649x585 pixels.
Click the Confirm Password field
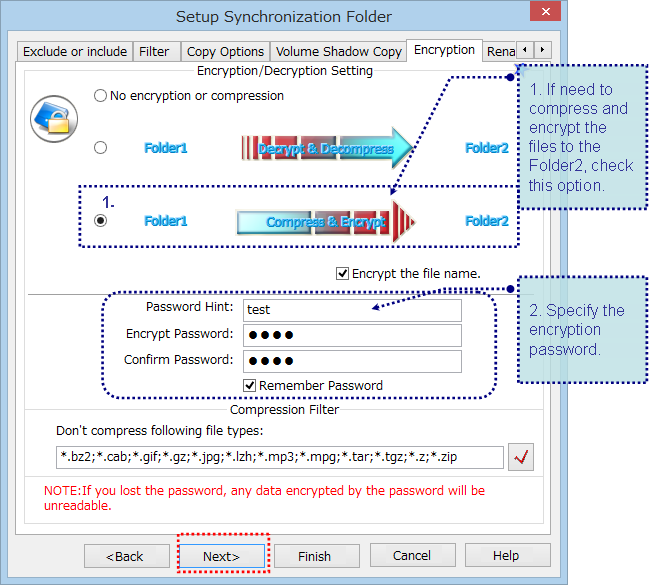[352, 361]
